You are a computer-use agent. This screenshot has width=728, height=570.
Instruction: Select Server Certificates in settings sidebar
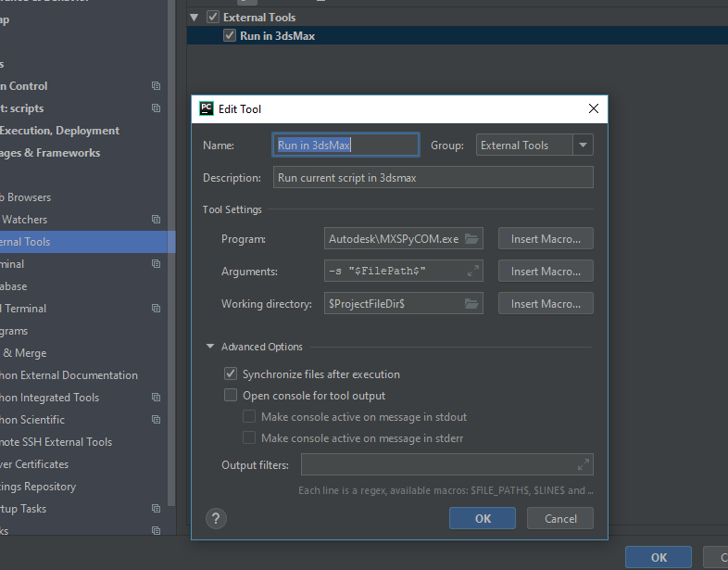coord(34,464)
